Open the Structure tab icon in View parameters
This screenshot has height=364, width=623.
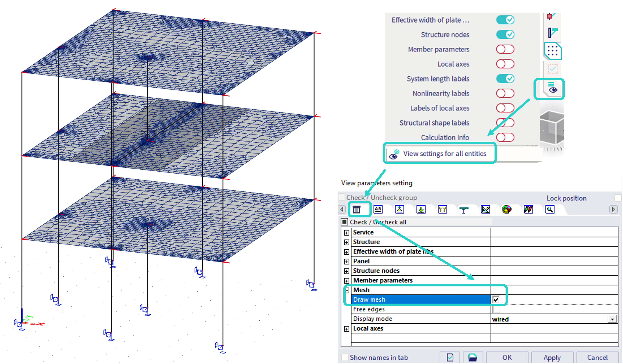356,210
